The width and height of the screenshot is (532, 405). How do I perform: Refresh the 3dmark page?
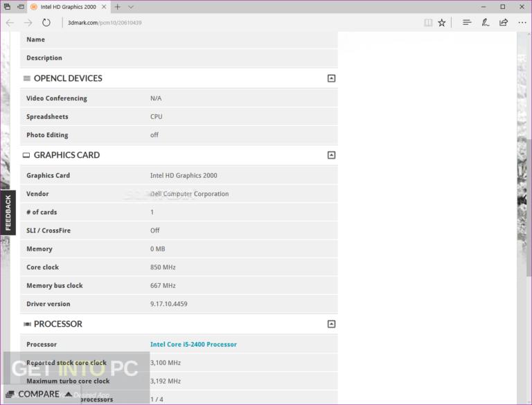point(46,23)
